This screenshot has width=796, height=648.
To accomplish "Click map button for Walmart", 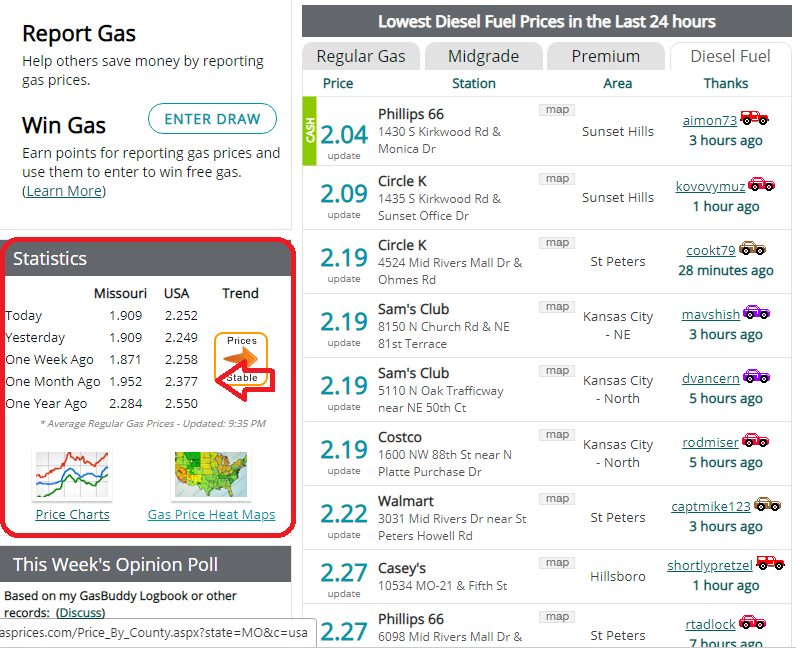I will click(557, 499).
